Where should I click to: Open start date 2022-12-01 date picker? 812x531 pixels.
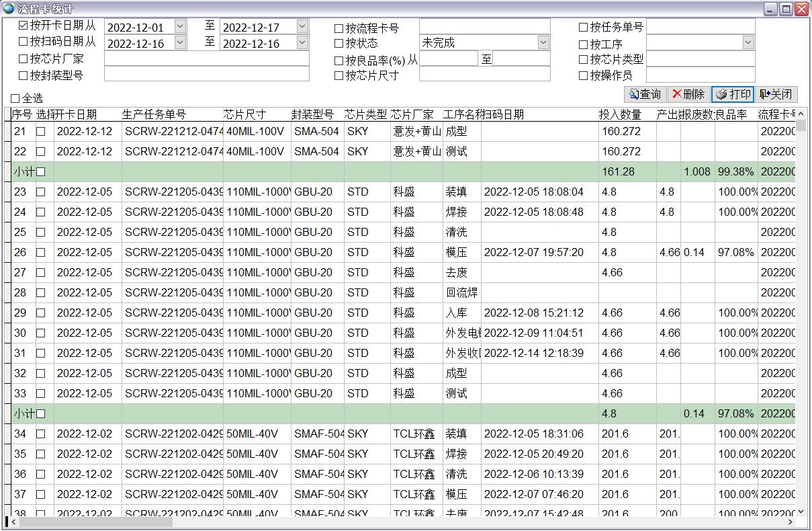180,27
